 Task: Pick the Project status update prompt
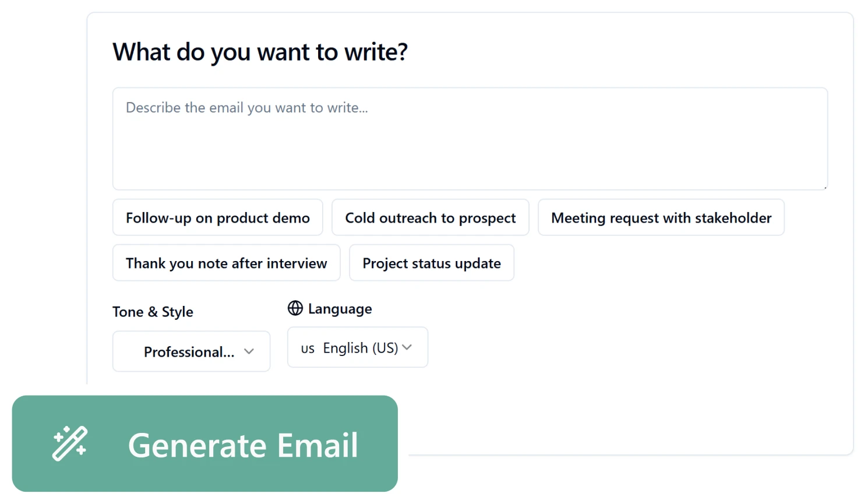(x=431, y=263)
